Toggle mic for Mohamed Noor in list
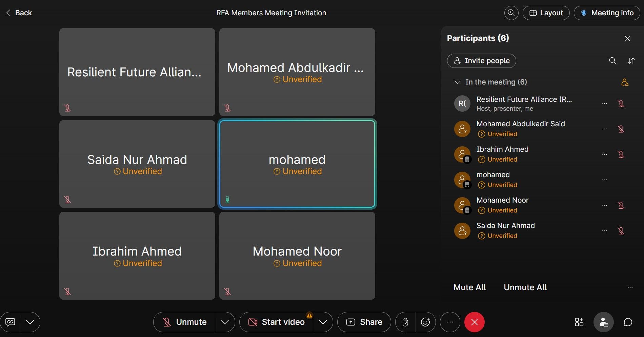This screenshot has height=337, width=644. tap(621, 205)
